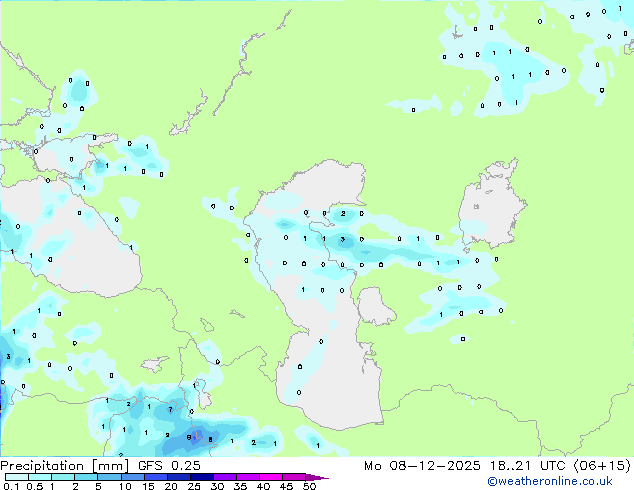Screen dimensions: 634x490
Task: Click the 35 to 40 mm legend swatch
Action: pyautogui.click(x=248, y=477)
